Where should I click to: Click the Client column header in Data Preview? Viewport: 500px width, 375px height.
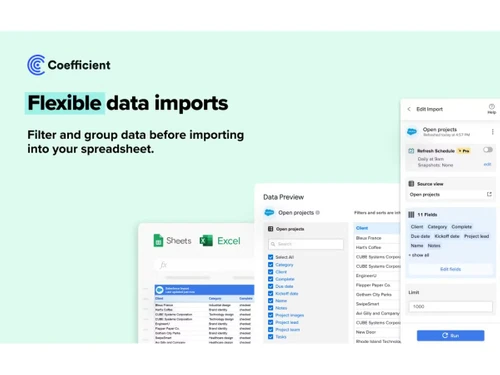[x=377, y=228]
